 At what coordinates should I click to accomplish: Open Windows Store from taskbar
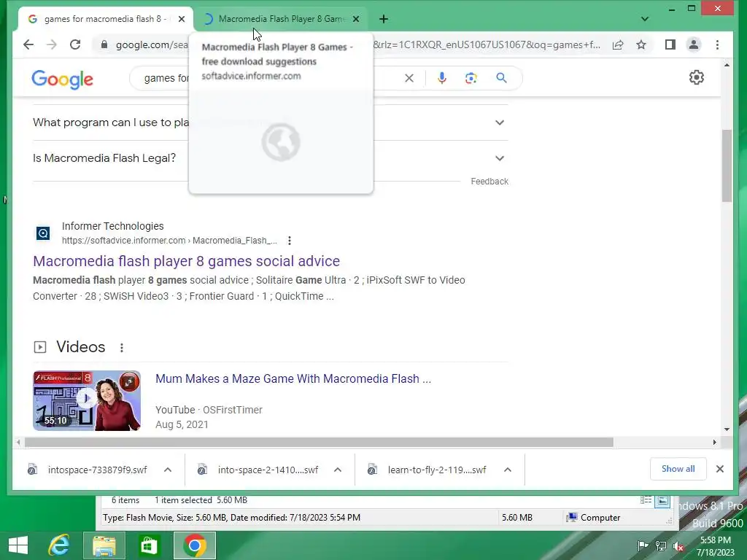click(149, 545)
